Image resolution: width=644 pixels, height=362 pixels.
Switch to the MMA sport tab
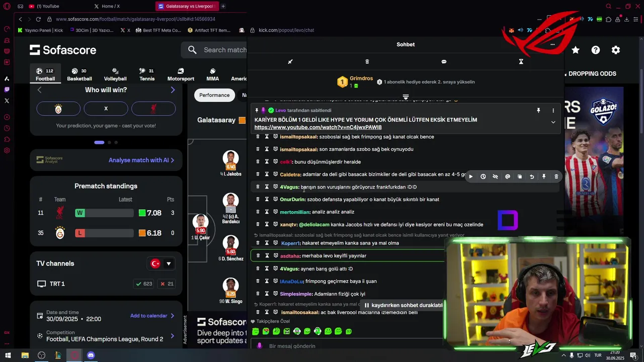pos(212,74)
